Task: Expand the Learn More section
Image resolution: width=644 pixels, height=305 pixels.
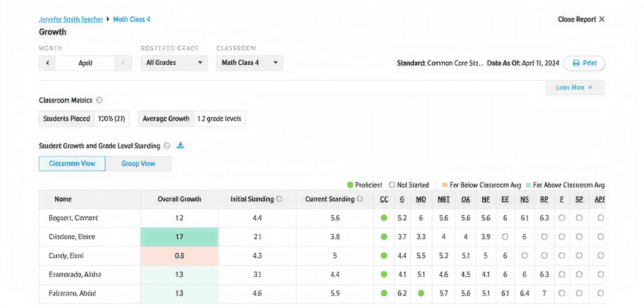Action: coord(575,87)
